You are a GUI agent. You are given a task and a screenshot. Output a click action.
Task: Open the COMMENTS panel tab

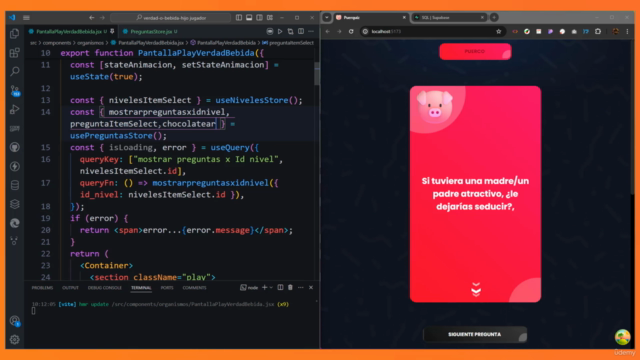point(194,288)
